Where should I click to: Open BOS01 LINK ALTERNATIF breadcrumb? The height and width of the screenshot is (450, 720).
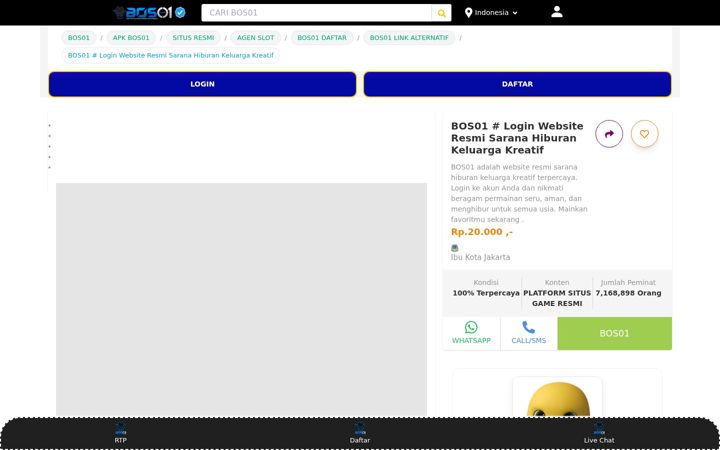(409, 38)
